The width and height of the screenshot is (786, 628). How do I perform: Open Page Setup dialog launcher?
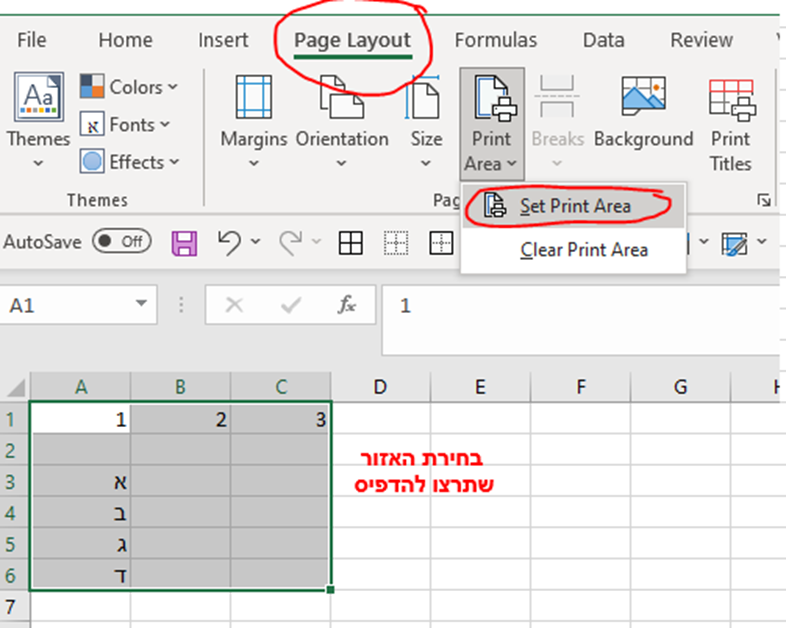[x=764, y=200]
